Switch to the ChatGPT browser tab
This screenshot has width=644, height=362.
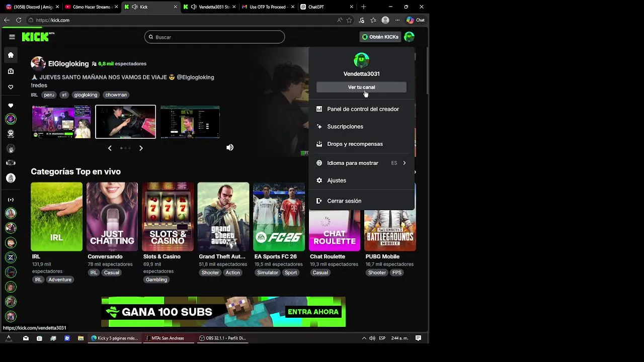(327, 7)
